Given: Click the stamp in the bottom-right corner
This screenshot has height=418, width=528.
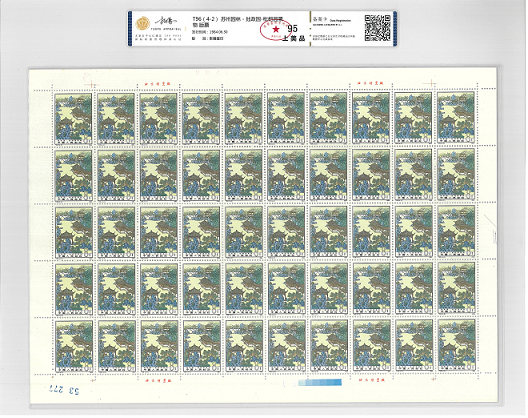Looking at the screenshot, I should click(x=457, y=345).
